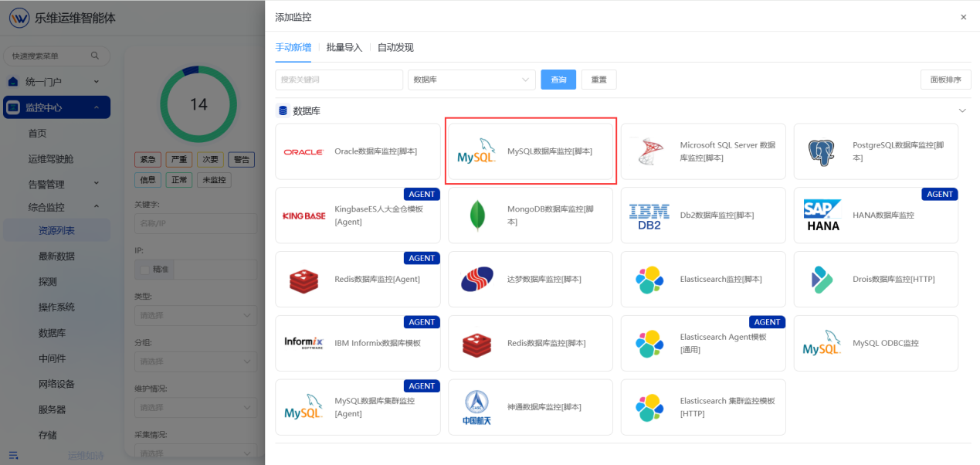Switch to the 批量导入 tab
The image size is (980, 465).
pyautogui.click(x=344, y=47)
